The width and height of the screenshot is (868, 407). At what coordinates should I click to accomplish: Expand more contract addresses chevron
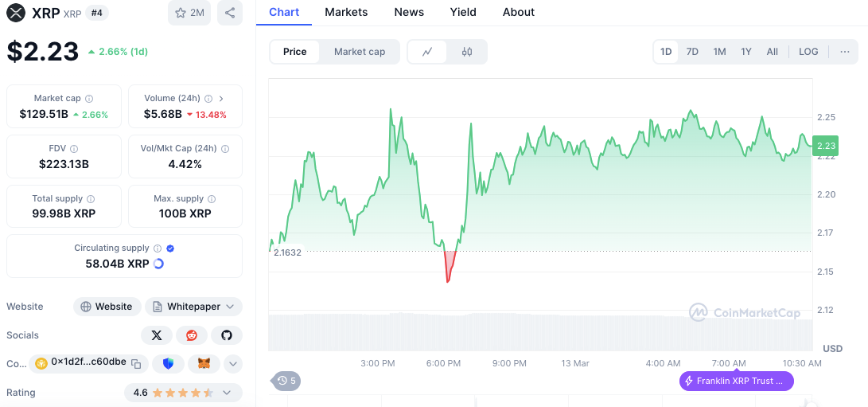(232, 363)
